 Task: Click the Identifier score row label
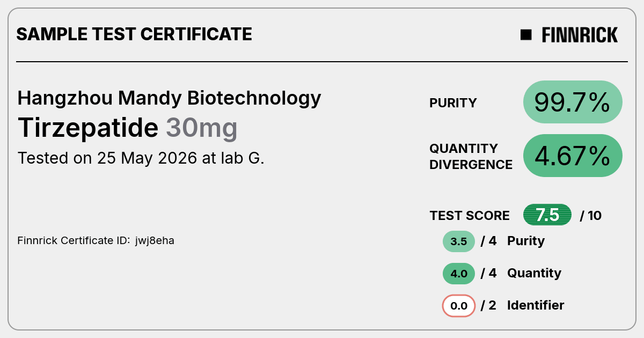536,305
